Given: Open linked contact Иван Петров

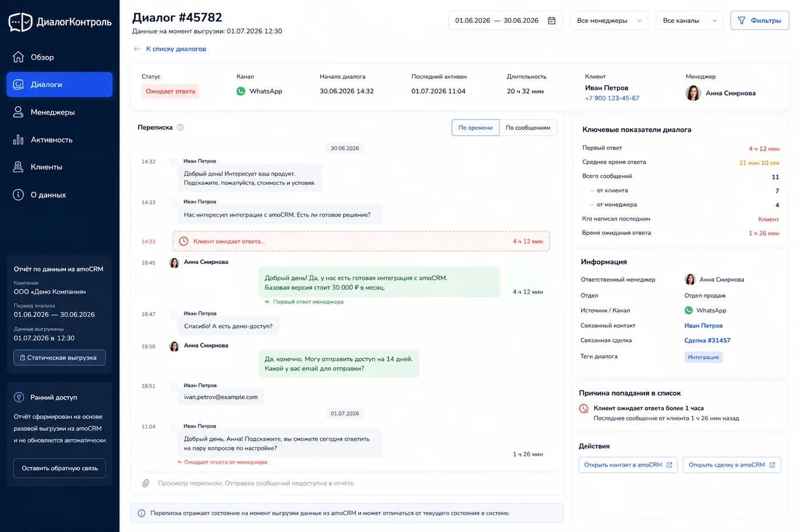Looking at the screenshot, I should pos(703,326).
